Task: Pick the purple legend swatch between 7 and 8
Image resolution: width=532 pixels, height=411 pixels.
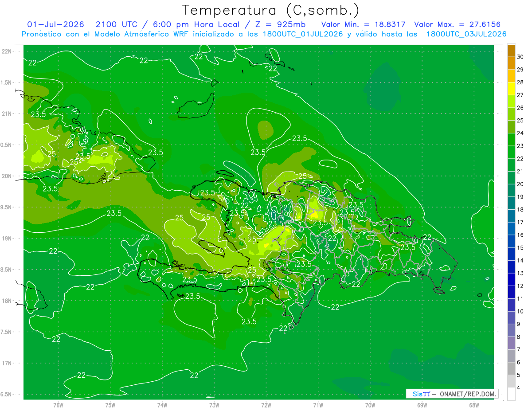Action: (511, 344)
